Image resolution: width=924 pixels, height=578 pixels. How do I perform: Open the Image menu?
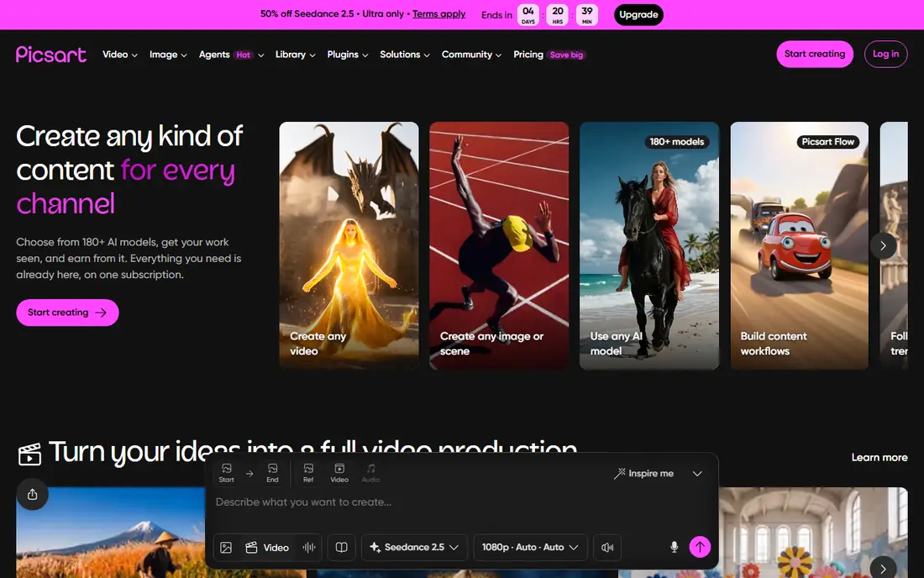point(168,55)
